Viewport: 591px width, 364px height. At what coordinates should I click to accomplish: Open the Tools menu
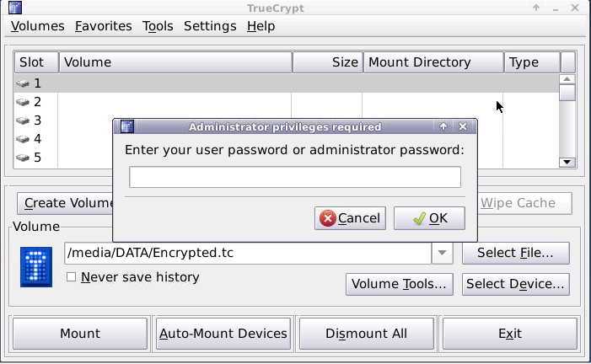[158, 26]
